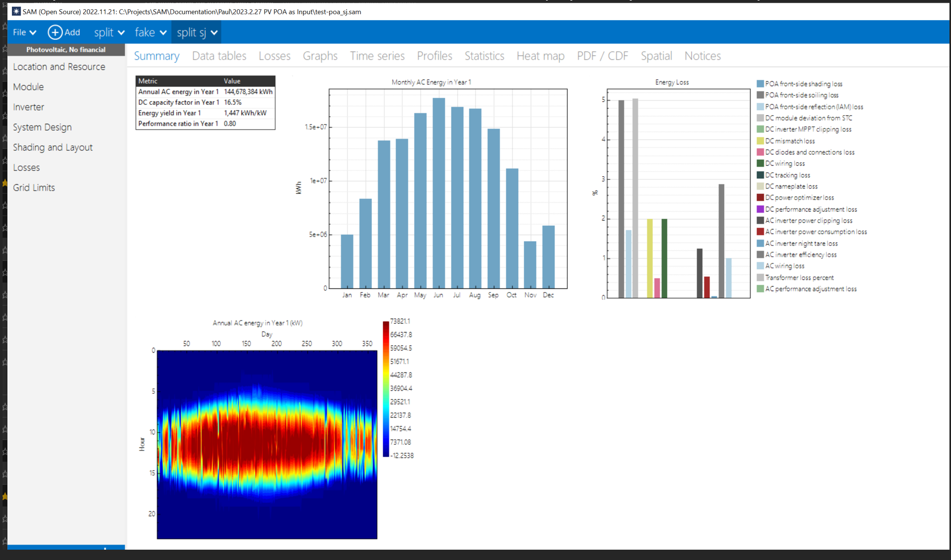Click a yellow filled star icon on the left strip
Screen dimensions: 951x560
pyautogui.click(x=4, y=182)
